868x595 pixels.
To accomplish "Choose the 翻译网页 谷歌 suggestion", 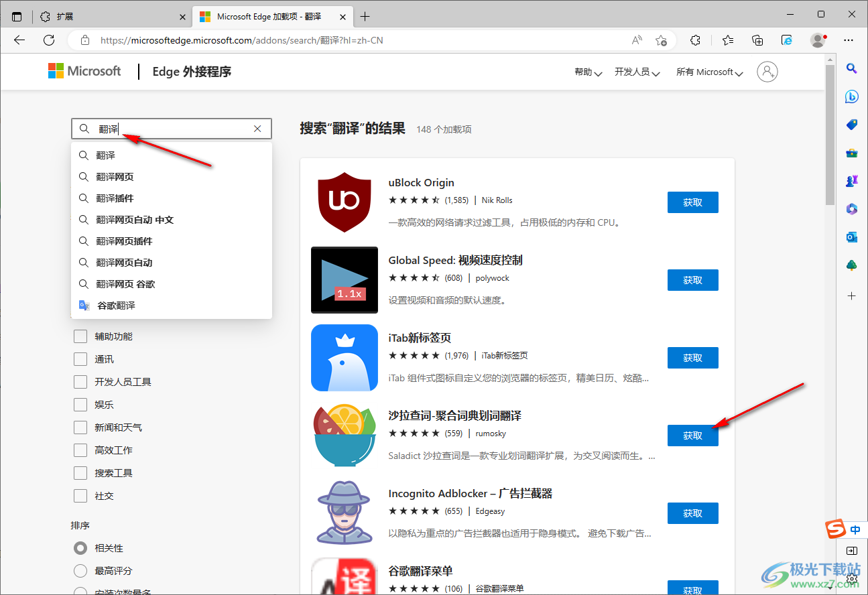I will (x=172, y=284).
